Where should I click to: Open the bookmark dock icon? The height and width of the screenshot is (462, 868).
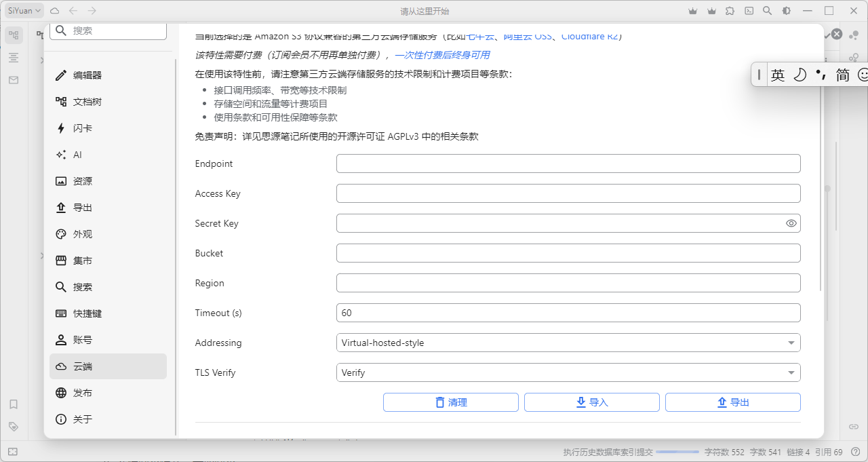(14, 404)
